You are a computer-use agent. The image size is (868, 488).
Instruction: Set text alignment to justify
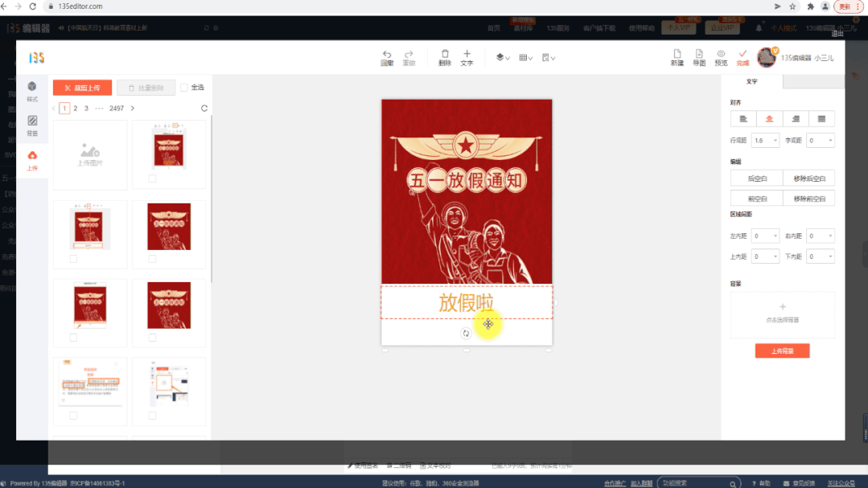821,119
